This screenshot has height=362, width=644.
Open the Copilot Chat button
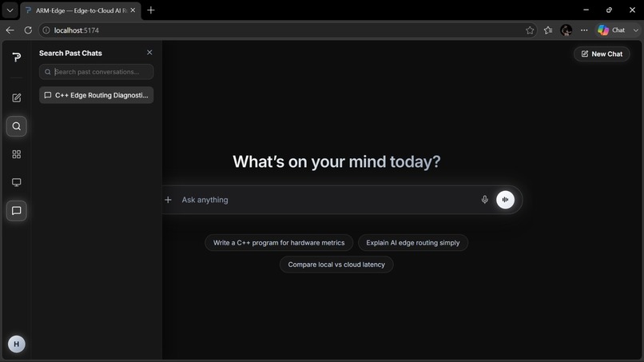(x=611, y=30)
